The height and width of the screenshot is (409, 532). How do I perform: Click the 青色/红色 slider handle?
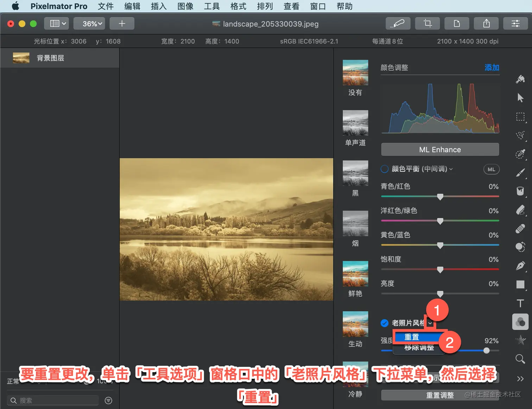[440, 197]
